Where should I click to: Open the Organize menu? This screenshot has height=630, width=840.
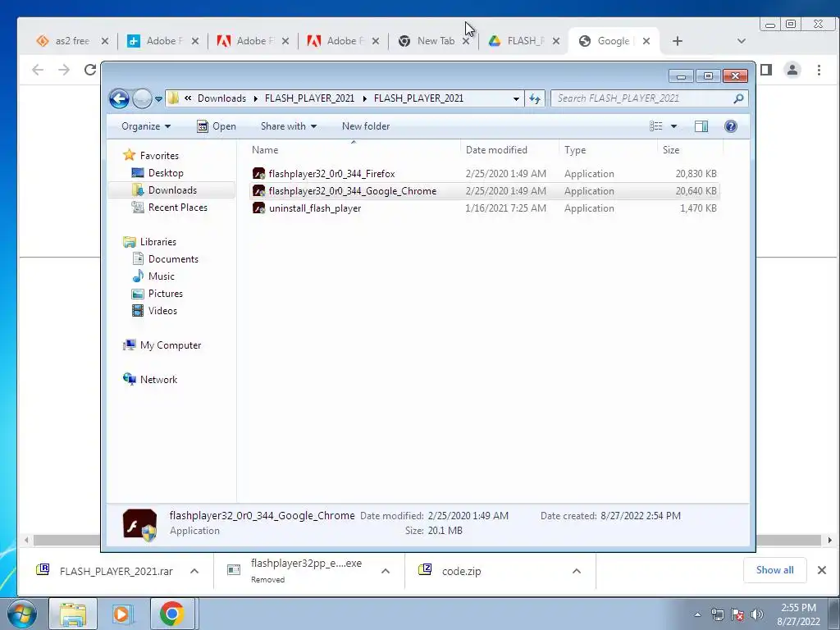(146, 126)
